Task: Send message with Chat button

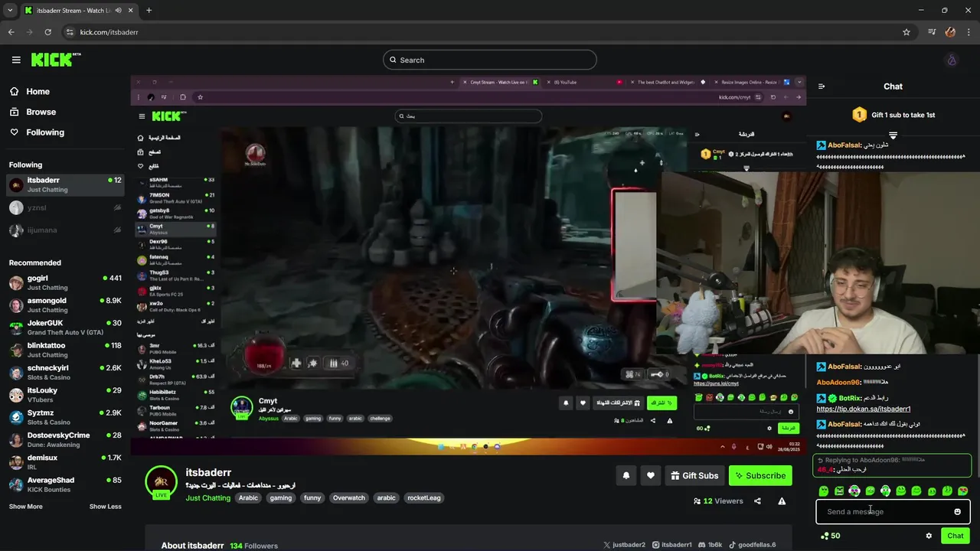Action: pos(955,536)
